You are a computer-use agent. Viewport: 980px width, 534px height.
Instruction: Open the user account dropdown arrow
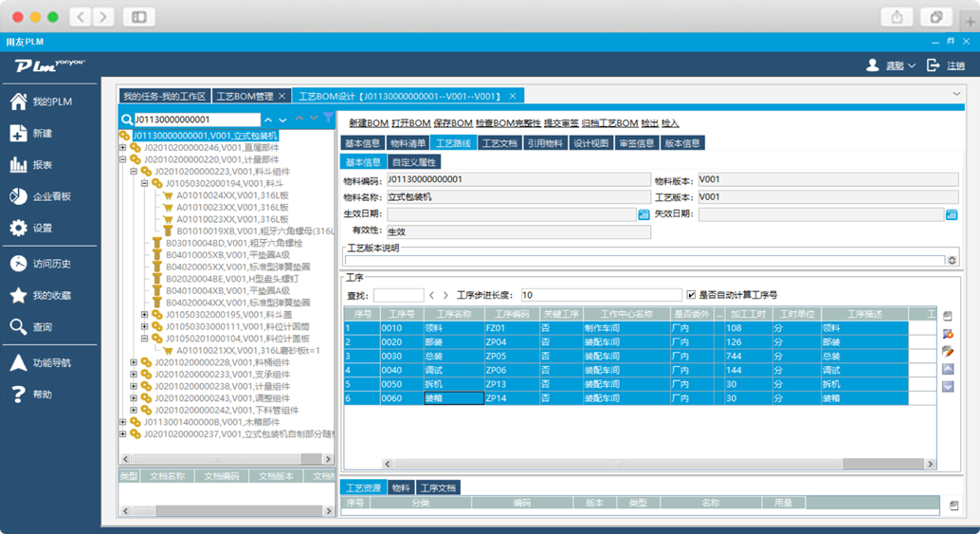point(912,66)
